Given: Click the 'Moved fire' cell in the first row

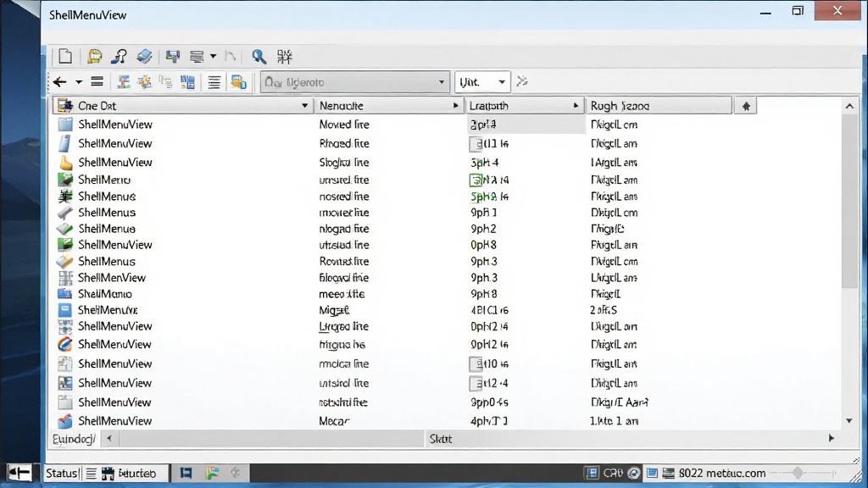Looking at the screenshot, I should 344,125.
